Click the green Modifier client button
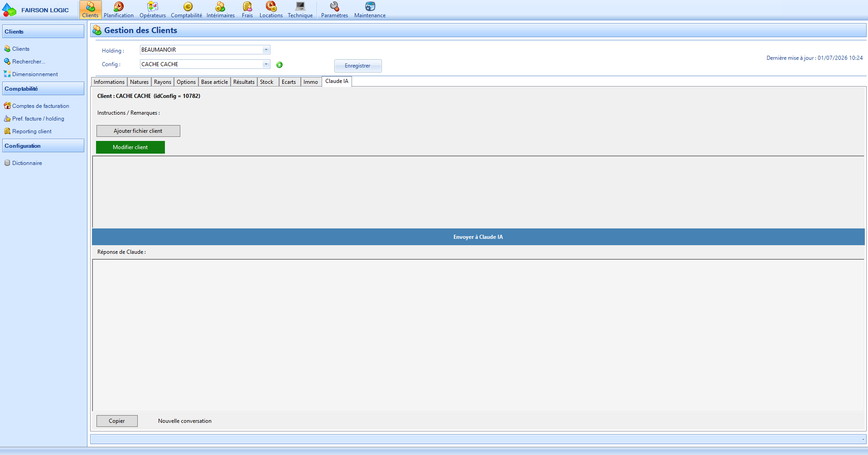 130,147
